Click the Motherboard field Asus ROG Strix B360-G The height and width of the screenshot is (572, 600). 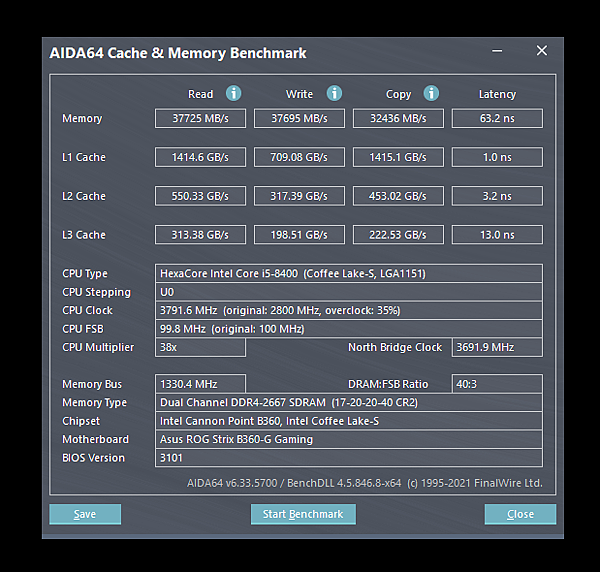click(x=349, y=439)
